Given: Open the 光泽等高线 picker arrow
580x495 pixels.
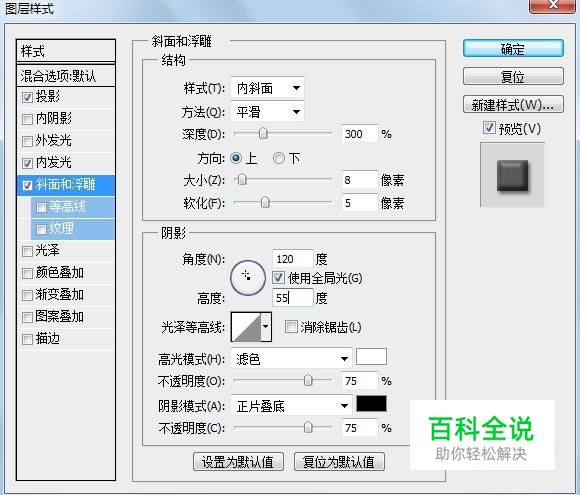Looking at the screenshot, I should pyautogui.click(x=266, y=327).
